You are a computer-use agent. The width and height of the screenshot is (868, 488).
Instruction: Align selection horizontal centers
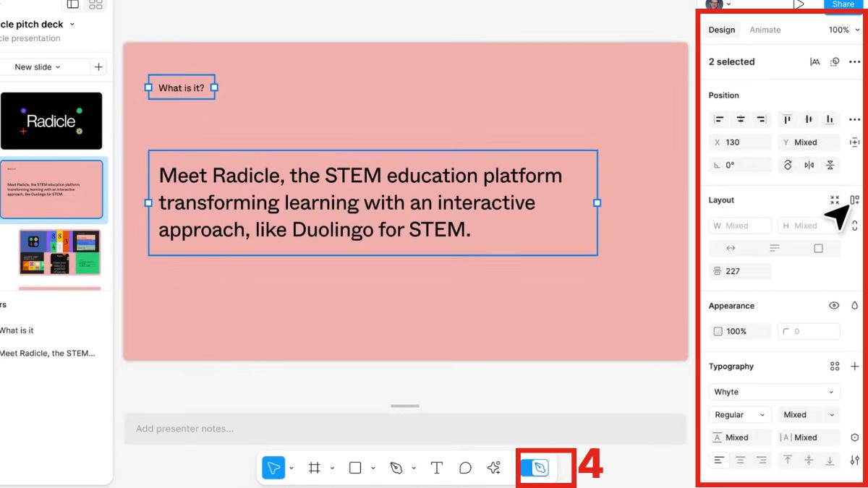[x=741, y=119]
